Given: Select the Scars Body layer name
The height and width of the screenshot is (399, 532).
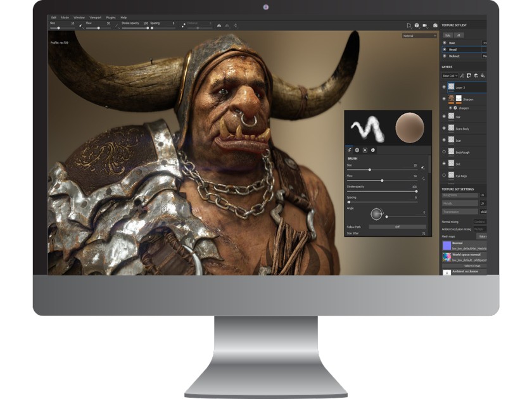Looking at the screenshot, I should (x=462, y=129).
